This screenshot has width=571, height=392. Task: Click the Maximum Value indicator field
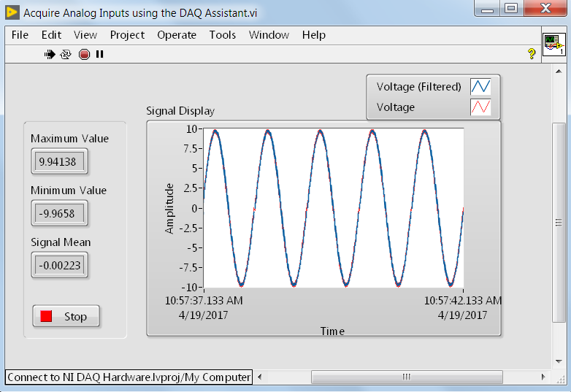pos(59,162)
